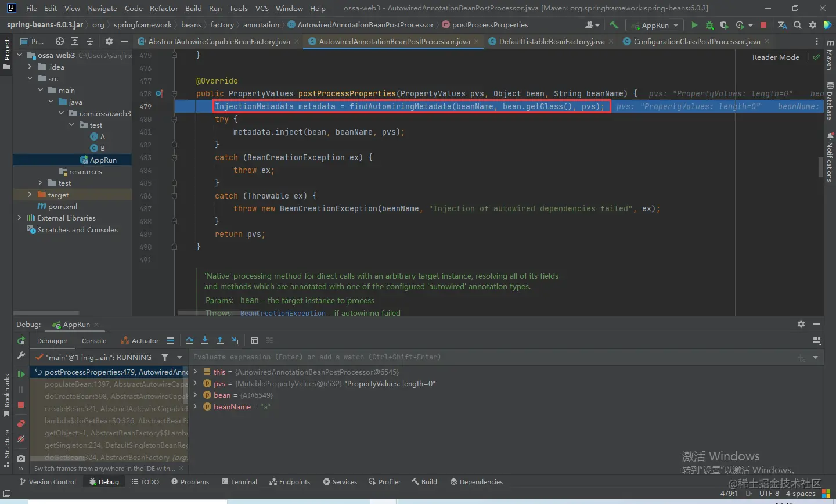Viewport: 836px width, 504px height.
Task: Click the threads view hamburger icon in the debugger
Action: 171,340
